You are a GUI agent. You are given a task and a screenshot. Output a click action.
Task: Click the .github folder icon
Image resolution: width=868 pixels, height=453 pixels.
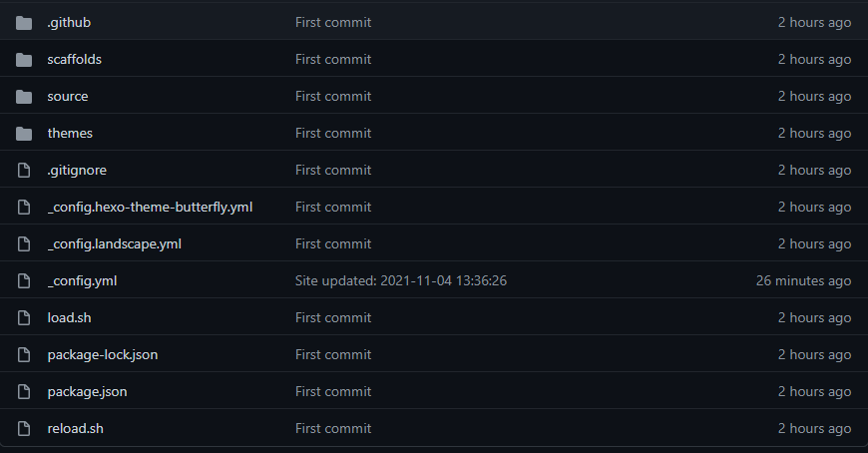tap(24, 23)
